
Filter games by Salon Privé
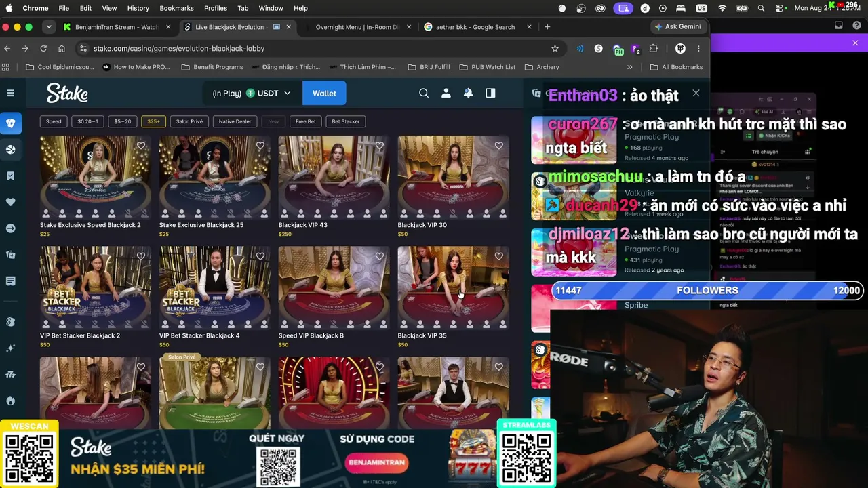click(189, 121)
